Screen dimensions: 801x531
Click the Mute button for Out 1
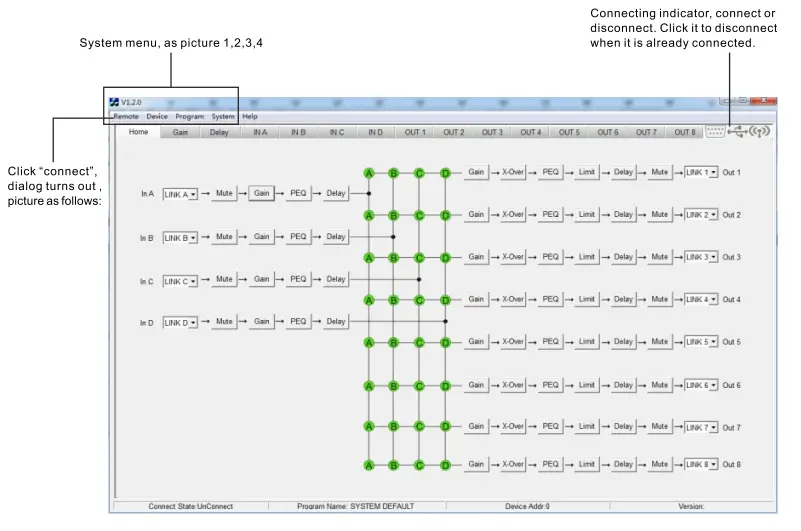click(x=659, y=172)
